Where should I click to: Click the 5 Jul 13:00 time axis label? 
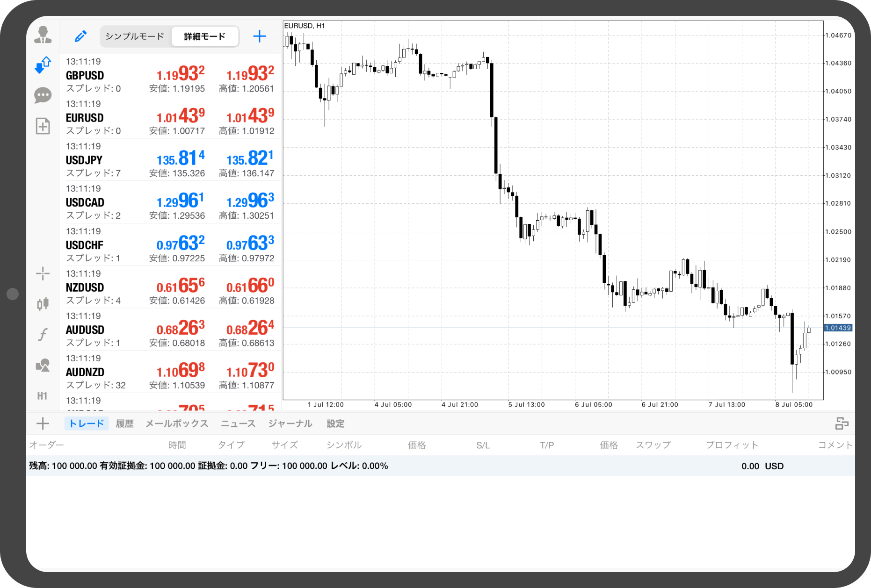(527, 405)
